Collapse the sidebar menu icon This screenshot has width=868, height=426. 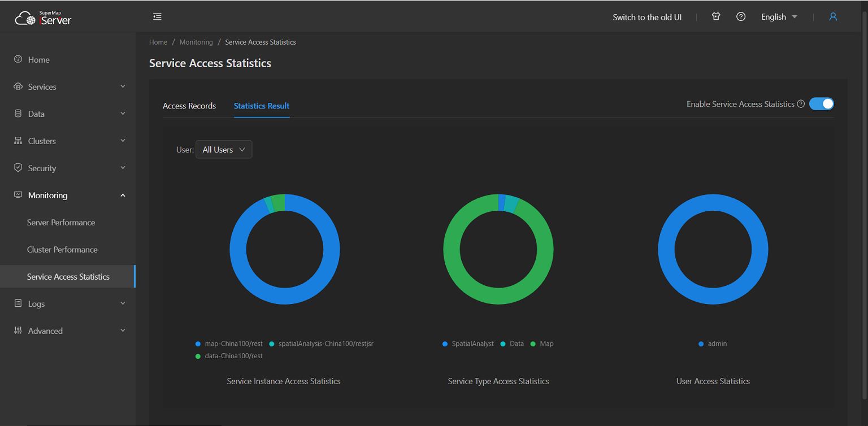(157, 17)
